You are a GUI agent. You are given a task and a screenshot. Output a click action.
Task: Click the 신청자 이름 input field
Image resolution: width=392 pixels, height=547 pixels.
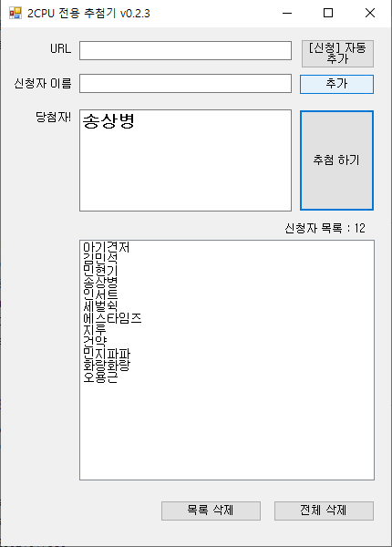coord(186,83)
